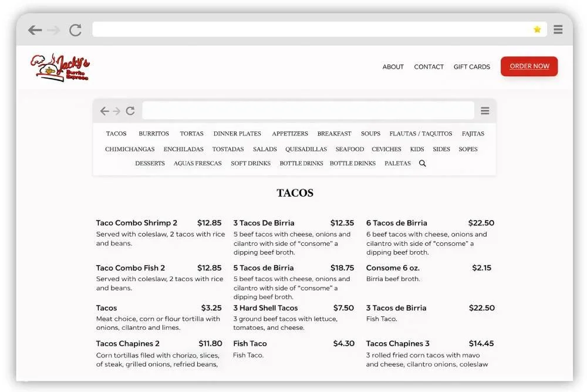The width and height of the screenshot is (587, 392).
Task: Click the $18.75 price
Action: (342, 268)
